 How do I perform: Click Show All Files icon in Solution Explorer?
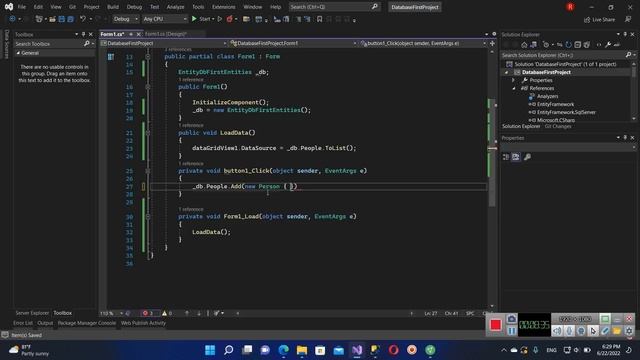587,44
